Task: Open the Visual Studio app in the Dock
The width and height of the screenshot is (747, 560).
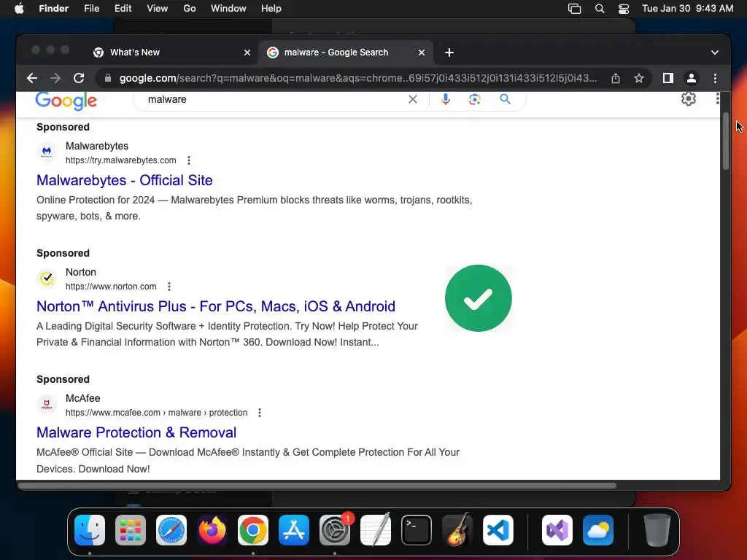Action: 557,530
